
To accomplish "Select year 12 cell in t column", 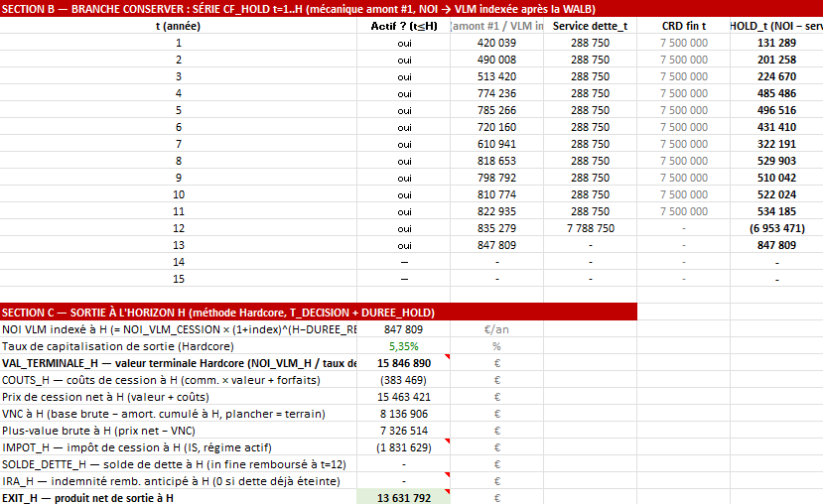I will pos(179,228).
